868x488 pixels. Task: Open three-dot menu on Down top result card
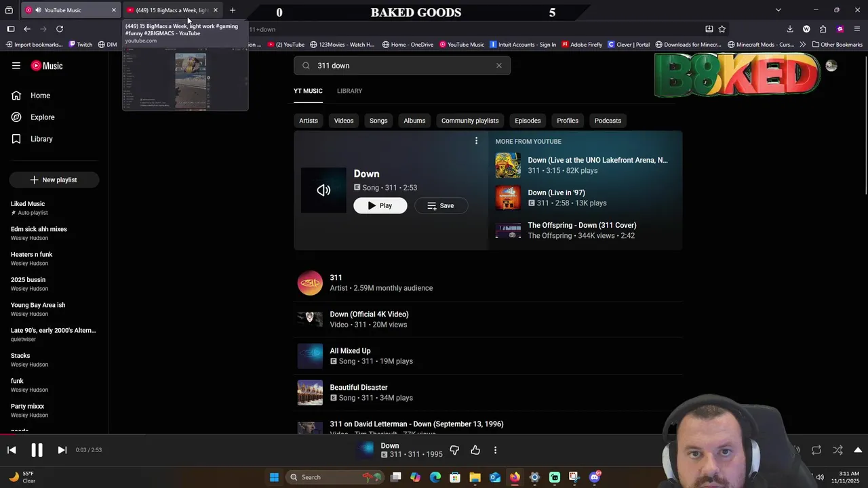[x=476, y=141]
